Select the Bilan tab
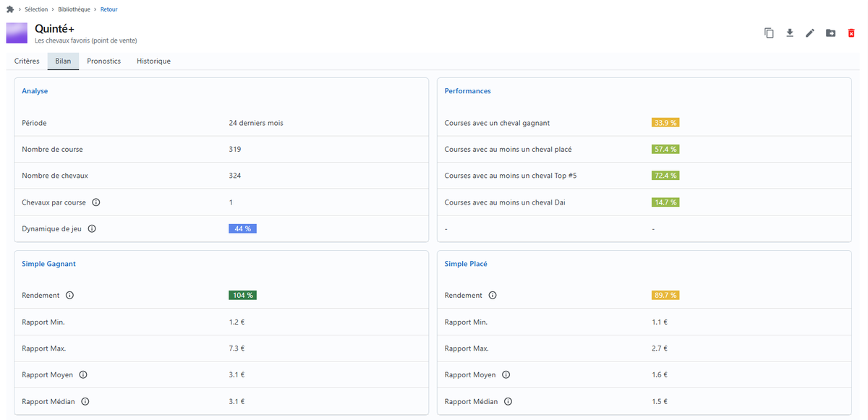 [x=63, y=61]
